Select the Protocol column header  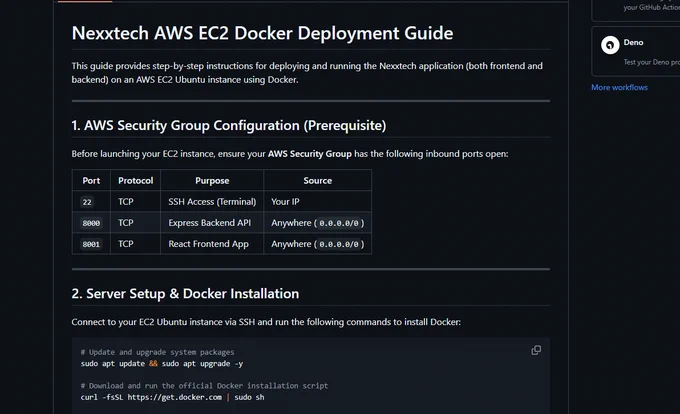click(x=135, y=180)
